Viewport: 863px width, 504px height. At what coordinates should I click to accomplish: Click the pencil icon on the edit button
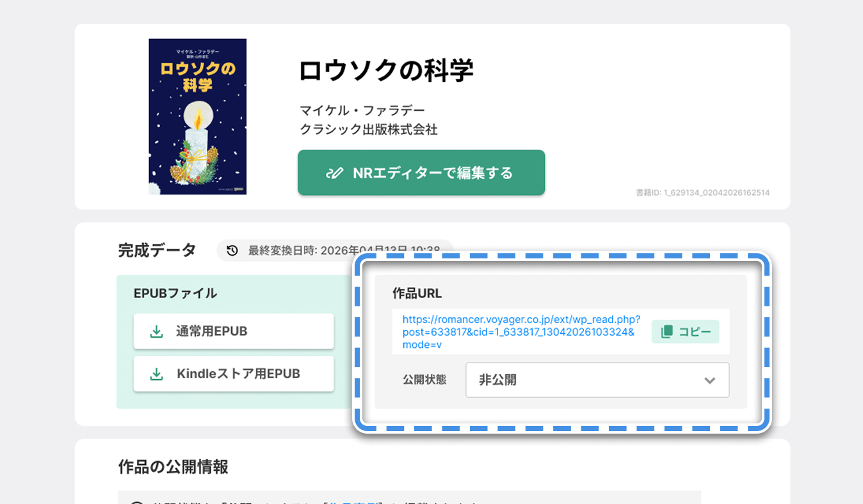point(334,173)
